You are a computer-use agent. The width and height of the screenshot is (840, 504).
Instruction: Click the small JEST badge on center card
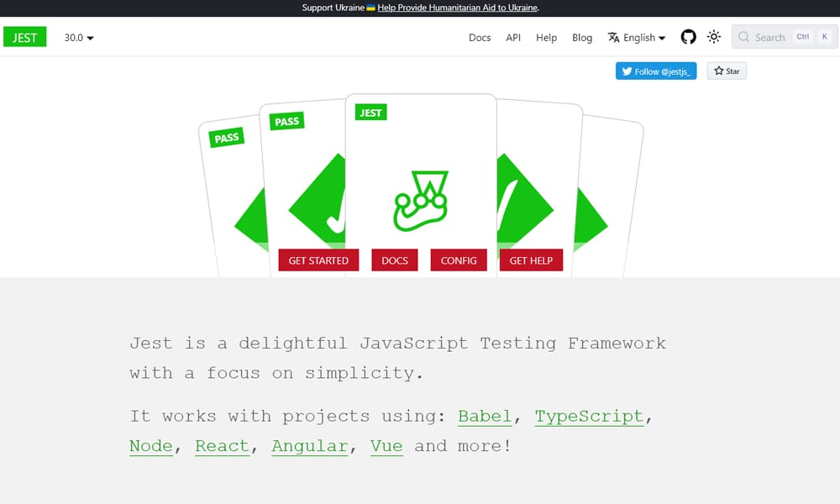(370, 113)
